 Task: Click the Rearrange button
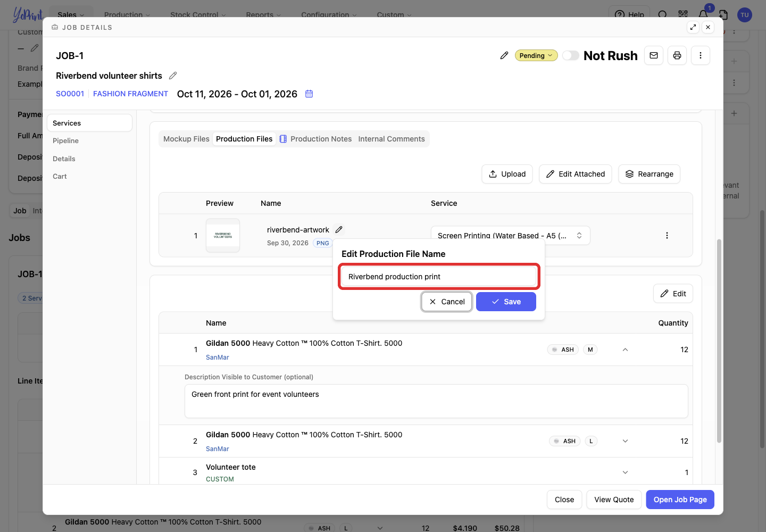649,174
